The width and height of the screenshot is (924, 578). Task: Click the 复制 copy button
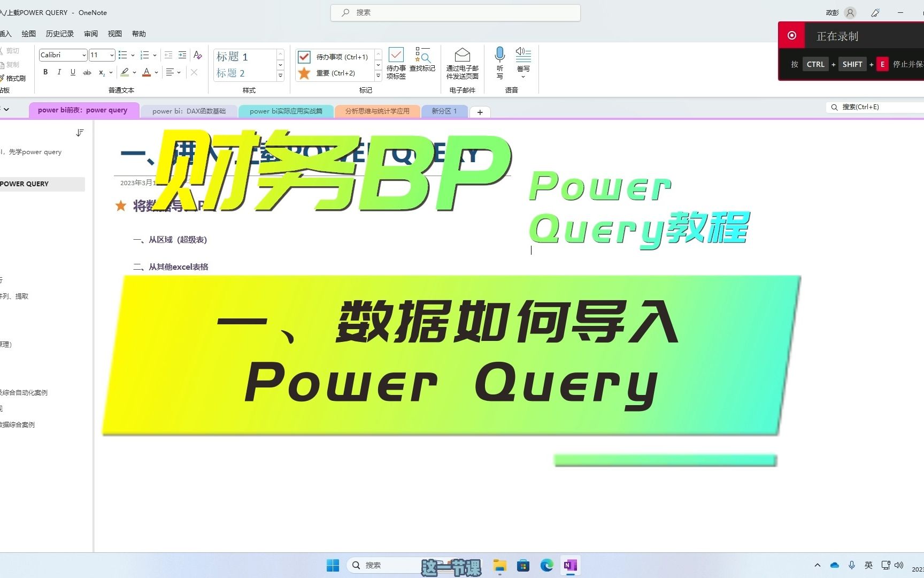pyautogui.click(x=11, y=64)
